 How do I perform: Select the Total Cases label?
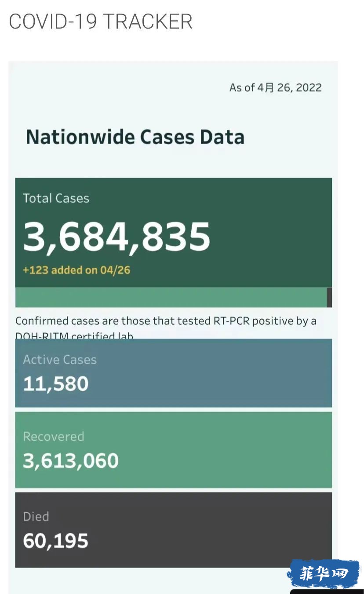[x=56, y=198]
